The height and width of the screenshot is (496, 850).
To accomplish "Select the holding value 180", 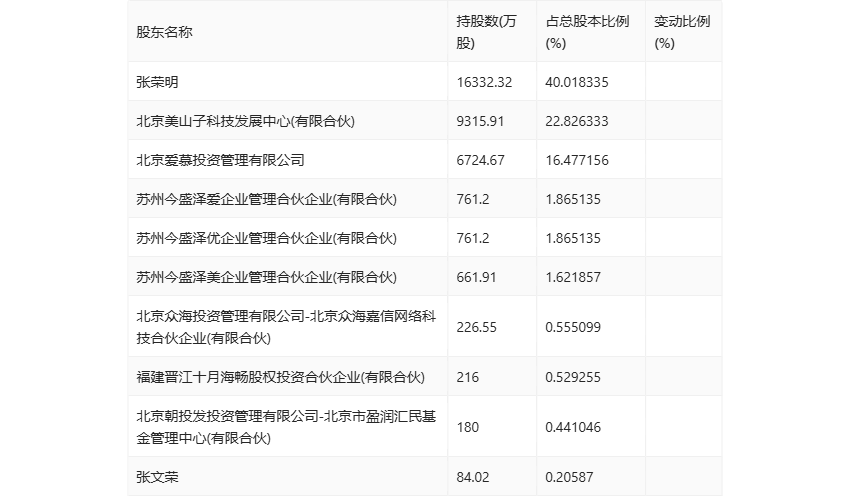I will pos(468,427).
